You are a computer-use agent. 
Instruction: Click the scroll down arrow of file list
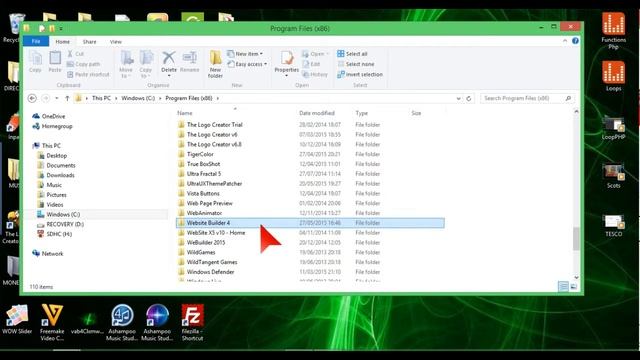coord(576,277)
